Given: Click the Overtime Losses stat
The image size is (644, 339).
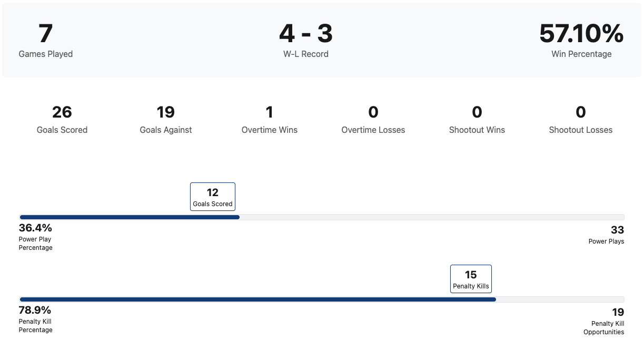Looking at the screenshot, I should click(373, 119).
